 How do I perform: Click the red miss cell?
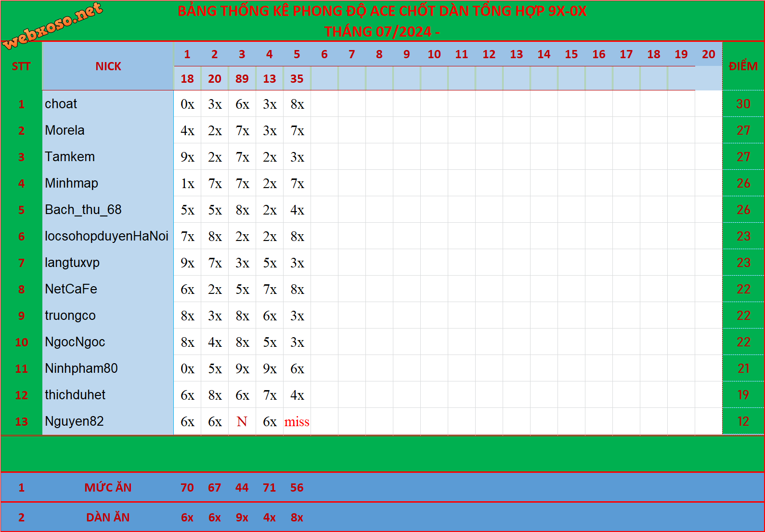tap(297, 421)
